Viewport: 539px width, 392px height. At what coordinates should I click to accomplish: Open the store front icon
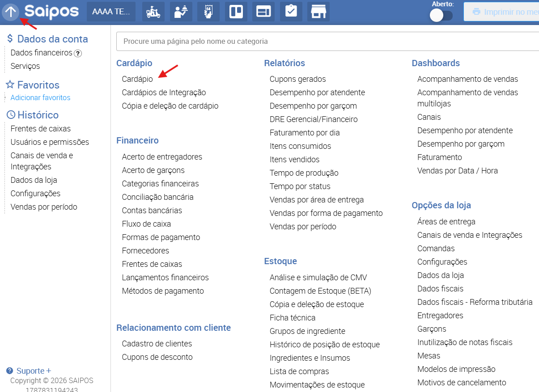point(318,12)
